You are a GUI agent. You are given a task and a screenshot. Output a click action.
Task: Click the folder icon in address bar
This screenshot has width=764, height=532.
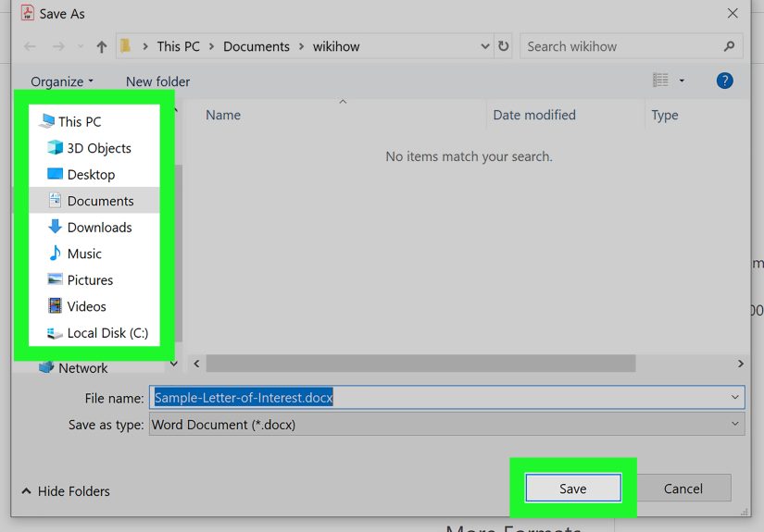pos(126,45)
